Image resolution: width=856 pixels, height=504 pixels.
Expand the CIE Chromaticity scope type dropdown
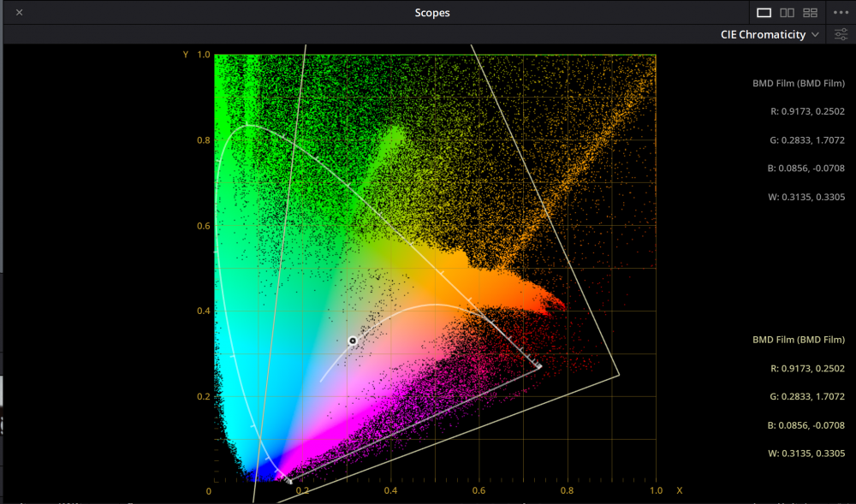(770, 35)
